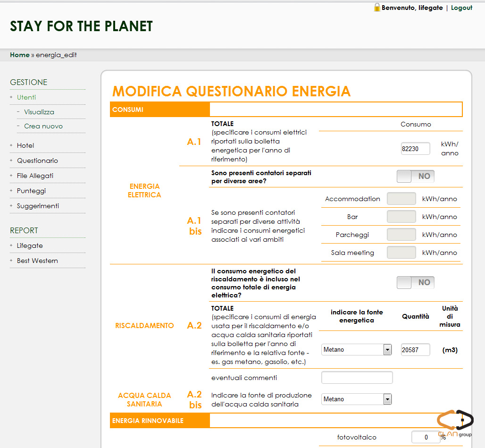Click the GESTIONE sidebar heading

29,82
